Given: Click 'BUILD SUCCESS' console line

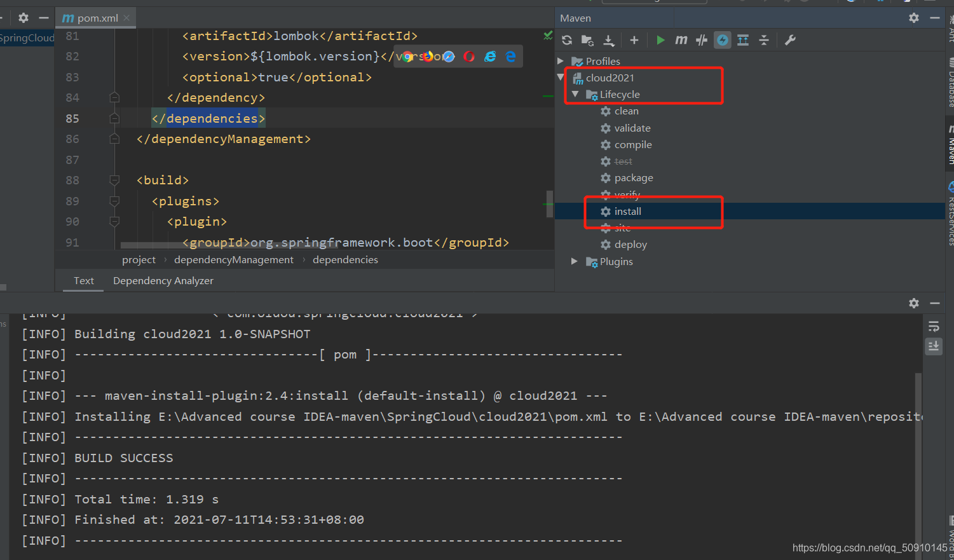Looking at the screenshot, I should [124, 458].
